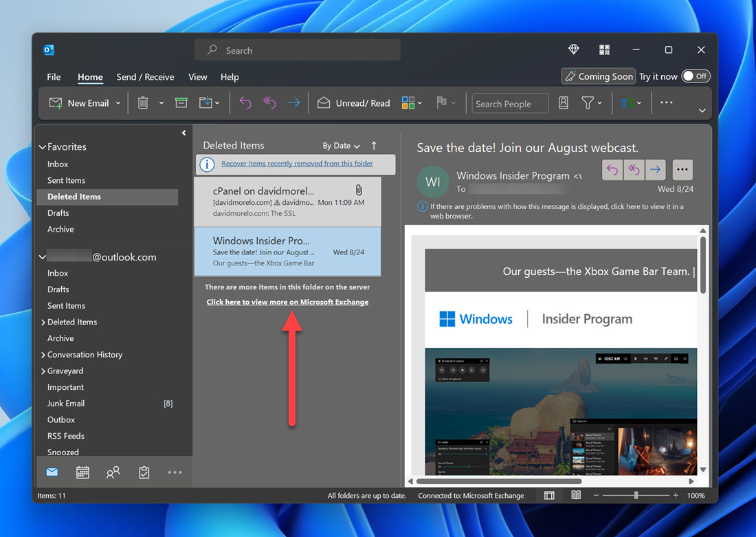Open the Help tab
Screen dimensions: 756x537
tap(230, 77)
